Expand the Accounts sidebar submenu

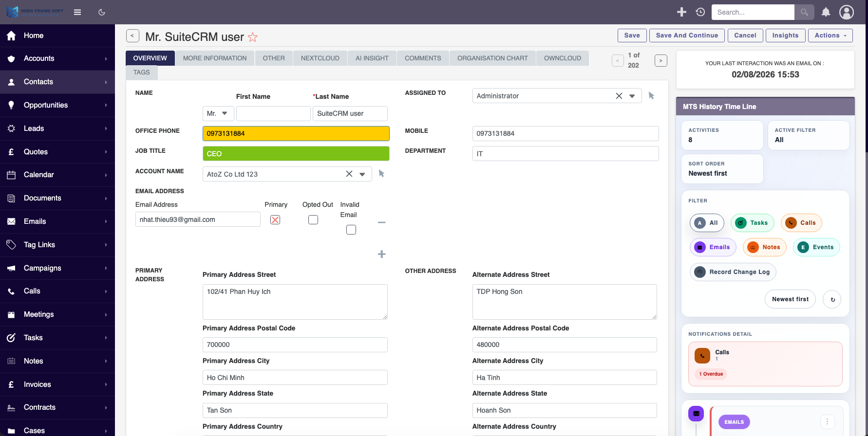pos(106,59)
